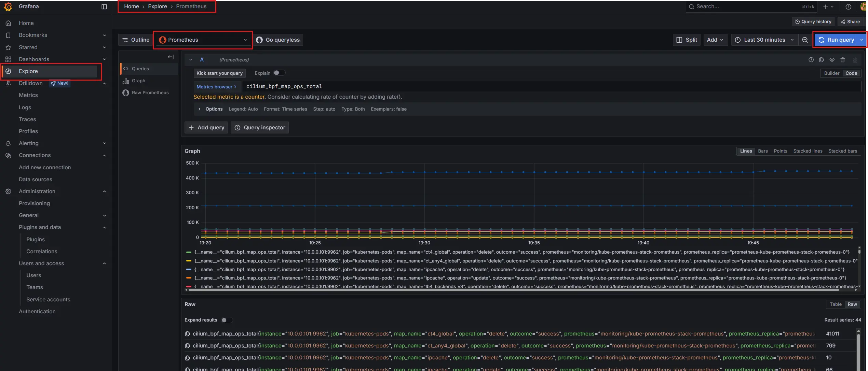Viewport: 868px width, 371px height.
Task: Open the Run query interval dropdown arrow
Action: coord(862,40)
